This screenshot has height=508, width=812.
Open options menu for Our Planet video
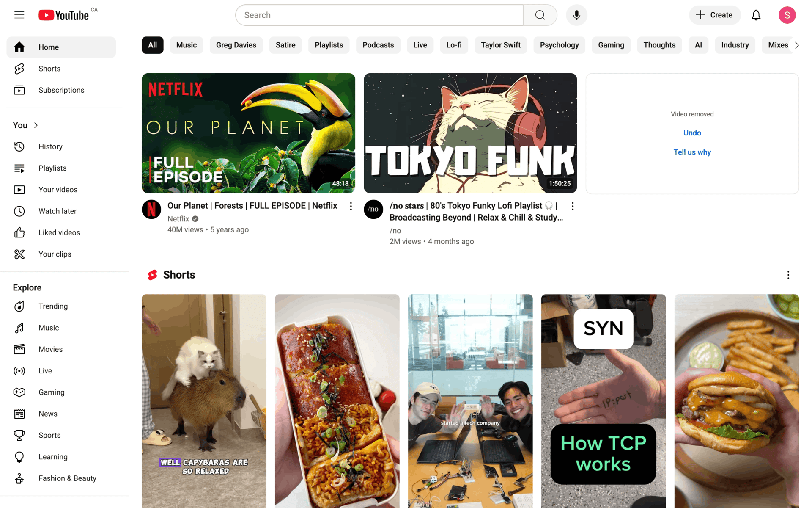tap(351, 206)
